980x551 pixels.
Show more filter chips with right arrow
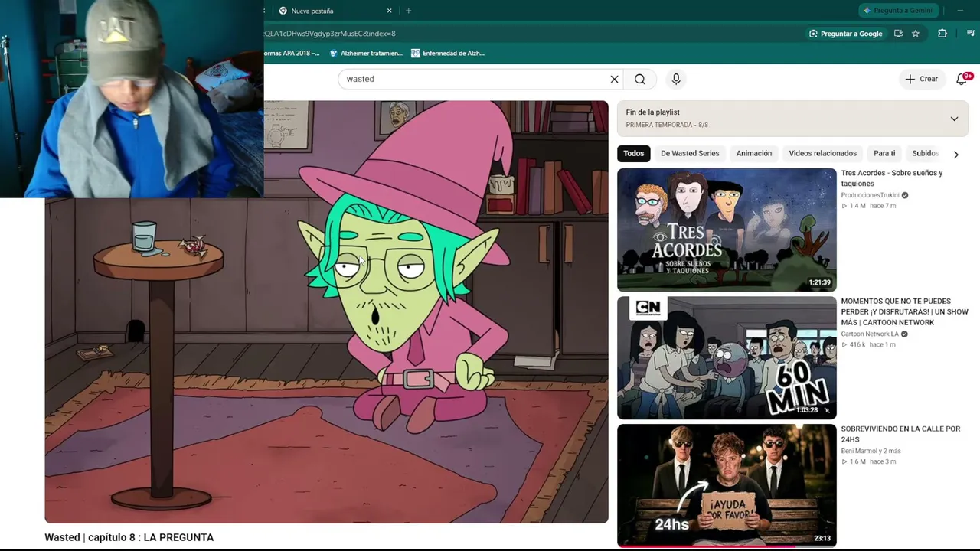coord(955,154)
